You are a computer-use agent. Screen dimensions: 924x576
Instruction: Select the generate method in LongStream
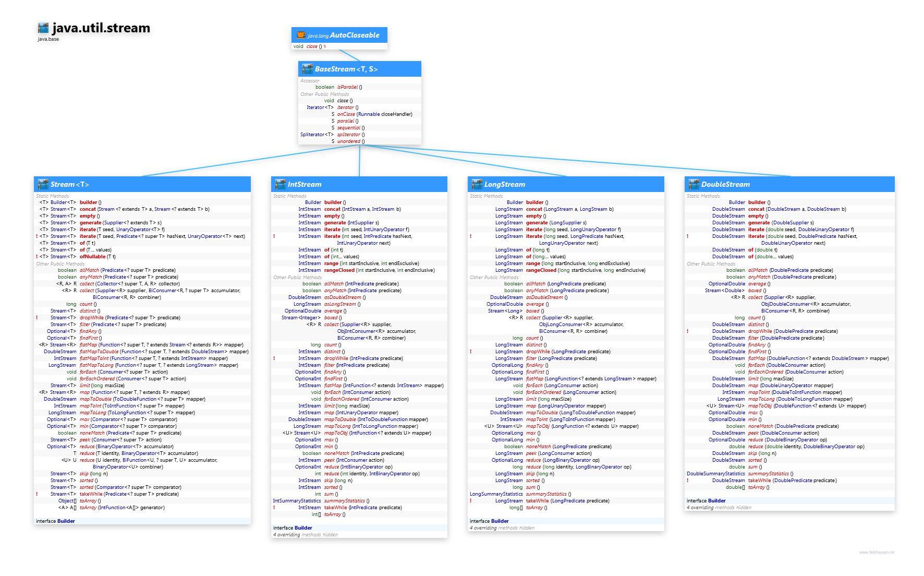tap(537, 223)
